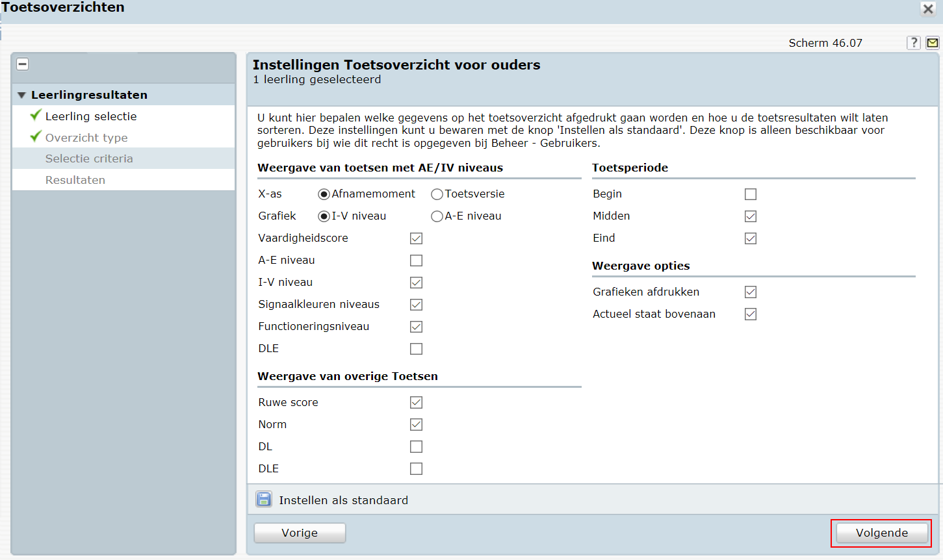Viewport: 943px width, 560px height.
Task: Click the Weergave van overige Toetsen heading
Action: pos(348,376)
